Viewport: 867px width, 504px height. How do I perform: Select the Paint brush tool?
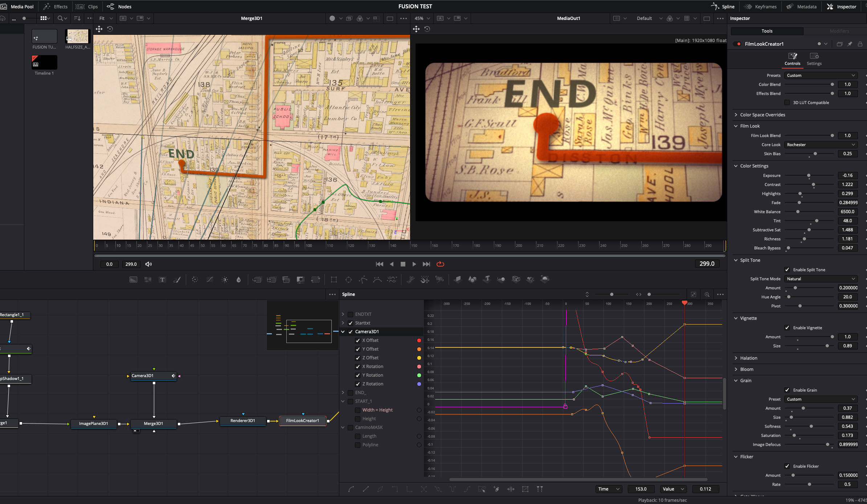177,280
